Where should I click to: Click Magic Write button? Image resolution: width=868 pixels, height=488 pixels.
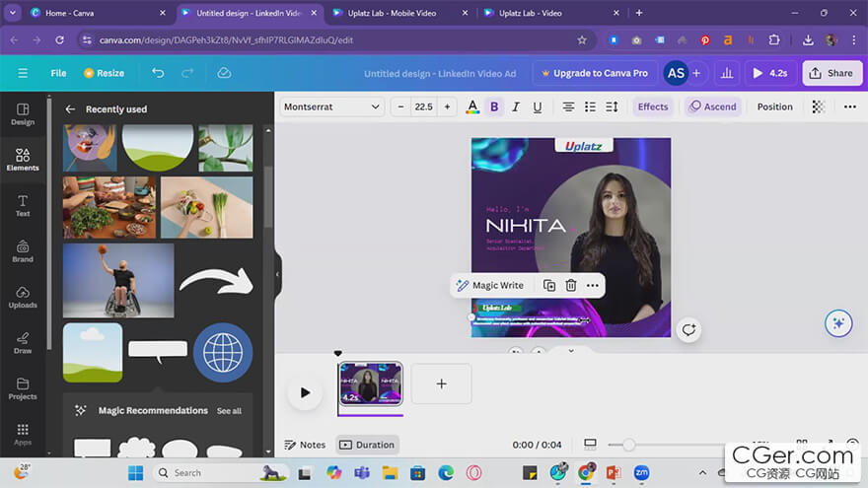490,286
